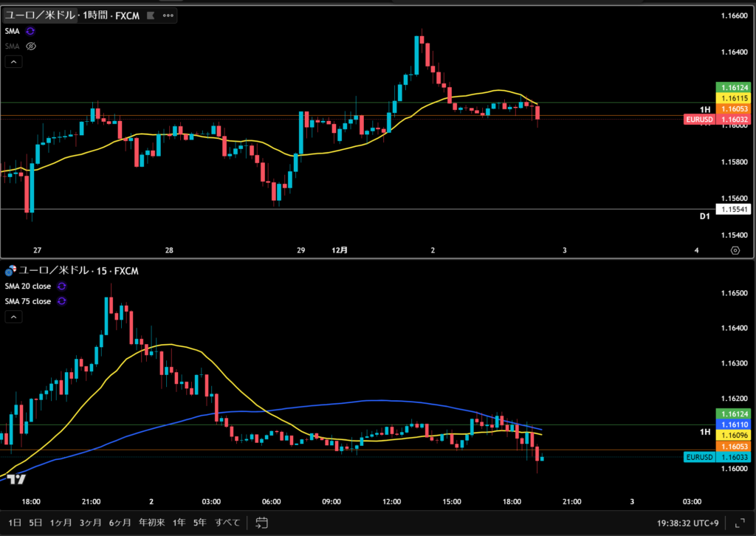The width and height of the screenshot is (756, 536).
Task: Click the TradingView logo in lower chart
Action: coord(17,479)
